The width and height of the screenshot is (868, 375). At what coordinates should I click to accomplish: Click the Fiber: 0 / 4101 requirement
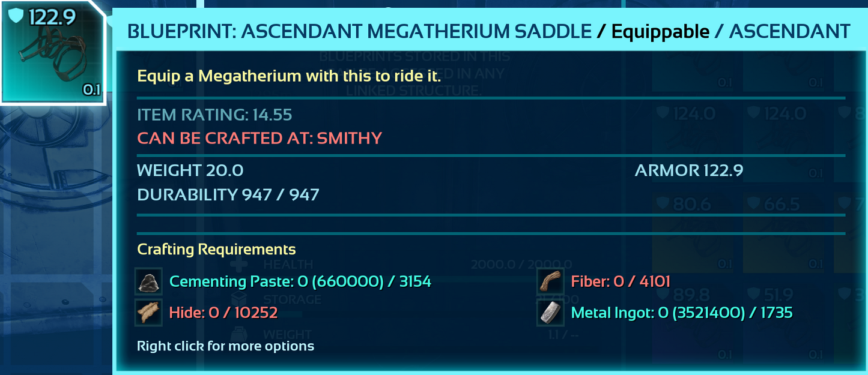click(621, 281)
